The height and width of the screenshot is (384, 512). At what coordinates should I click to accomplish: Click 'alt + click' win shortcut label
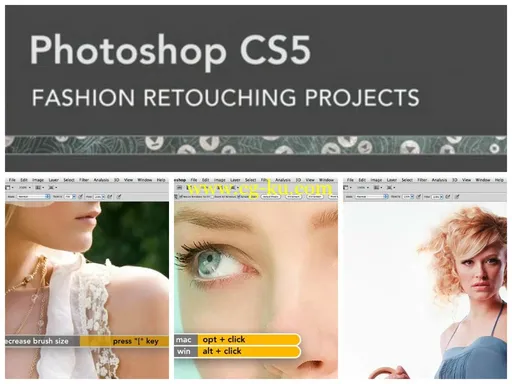pos(222,351)
